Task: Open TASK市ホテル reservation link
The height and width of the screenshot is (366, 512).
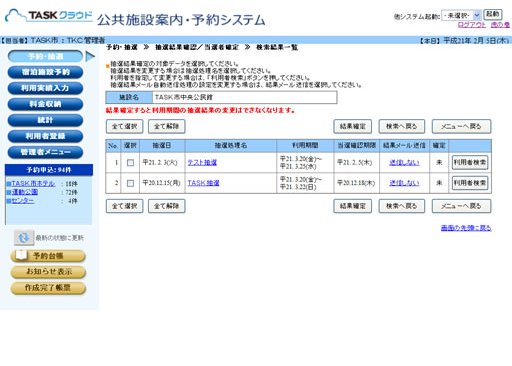Action: tap(33, 183)
